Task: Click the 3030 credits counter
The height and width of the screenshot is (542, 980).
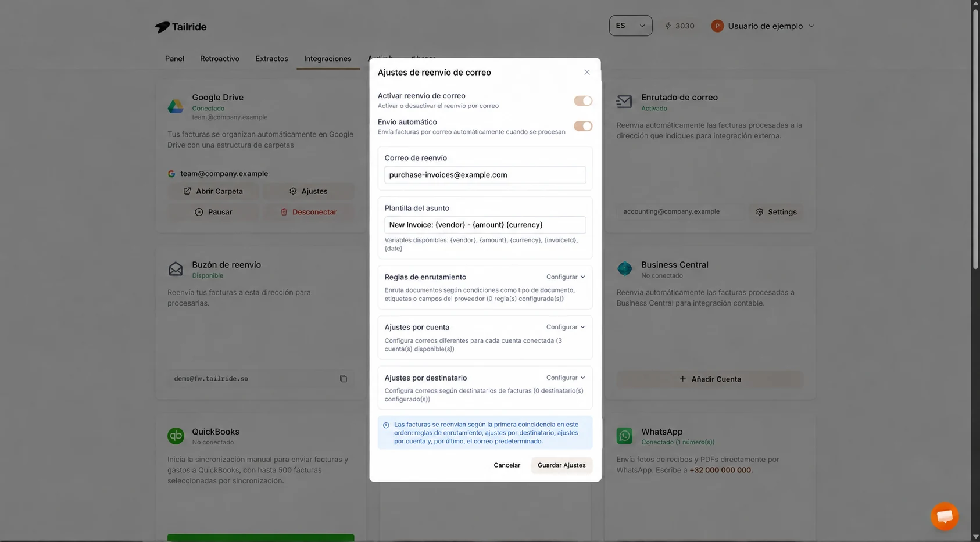Action: tap(685, 26)
